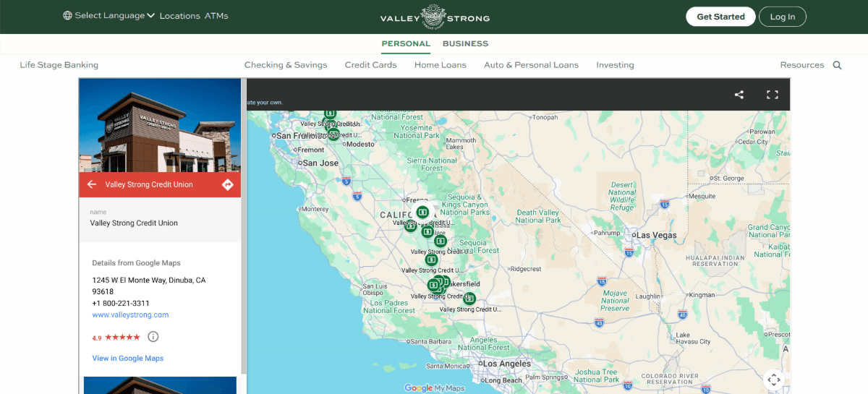
Task: Click View in Google Maps link
Action: pyautogui.click(x=128, y=359)
